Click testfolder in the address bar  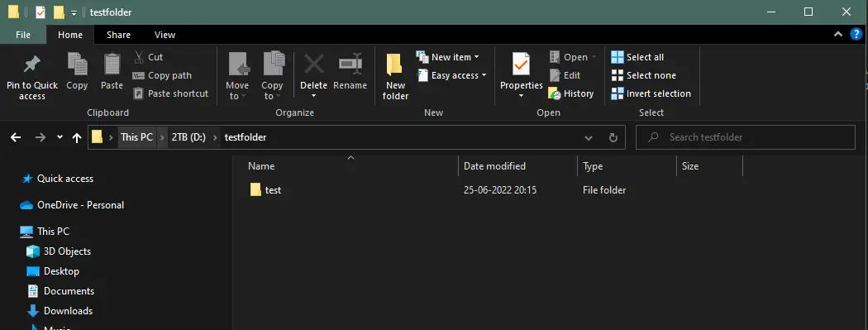246,137
